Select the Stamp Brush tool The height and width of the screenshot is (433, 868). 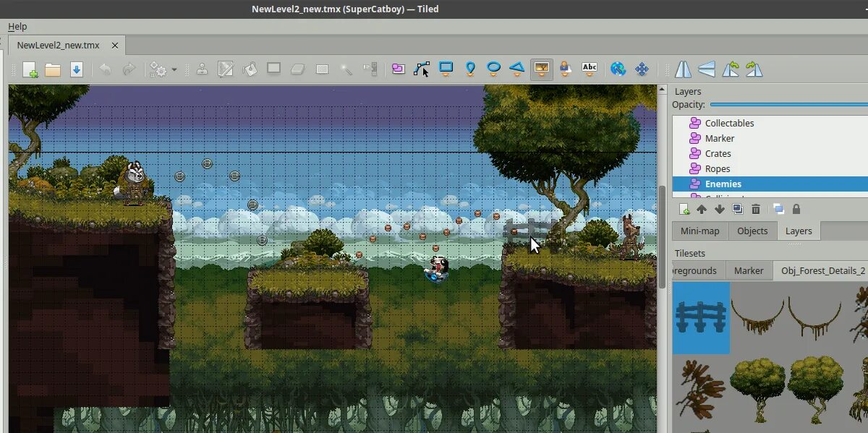point(202,69)
